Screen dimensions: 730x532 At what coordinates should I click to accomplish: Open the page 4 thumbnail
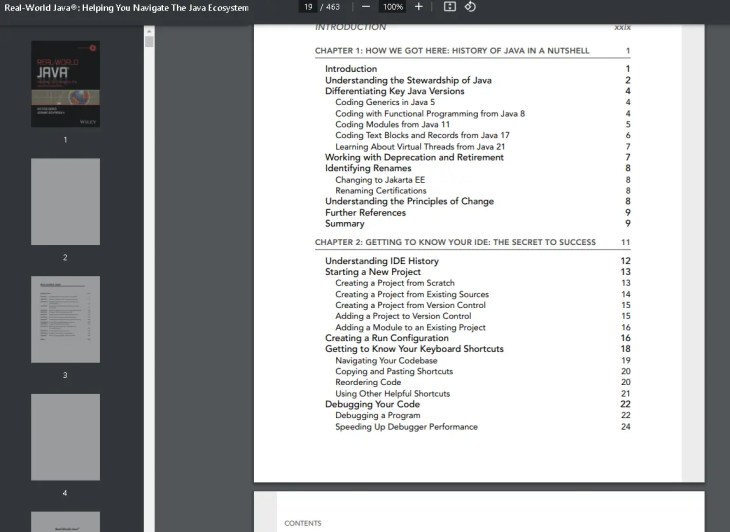65,437
